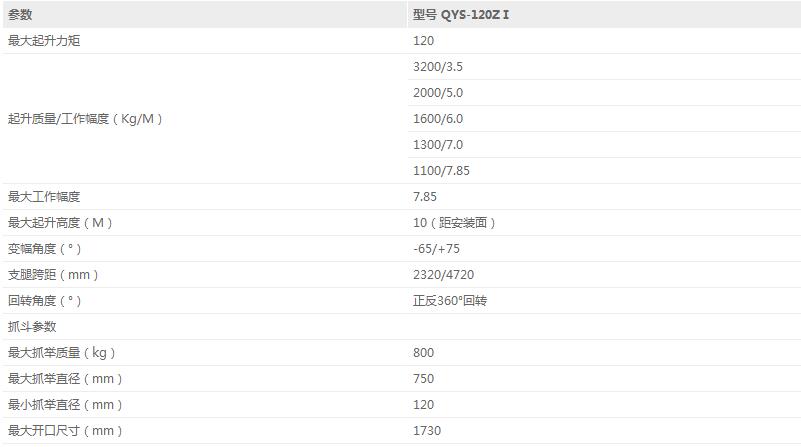
Task: Select the -65/+75 angle value
Action: pos(436,249)
